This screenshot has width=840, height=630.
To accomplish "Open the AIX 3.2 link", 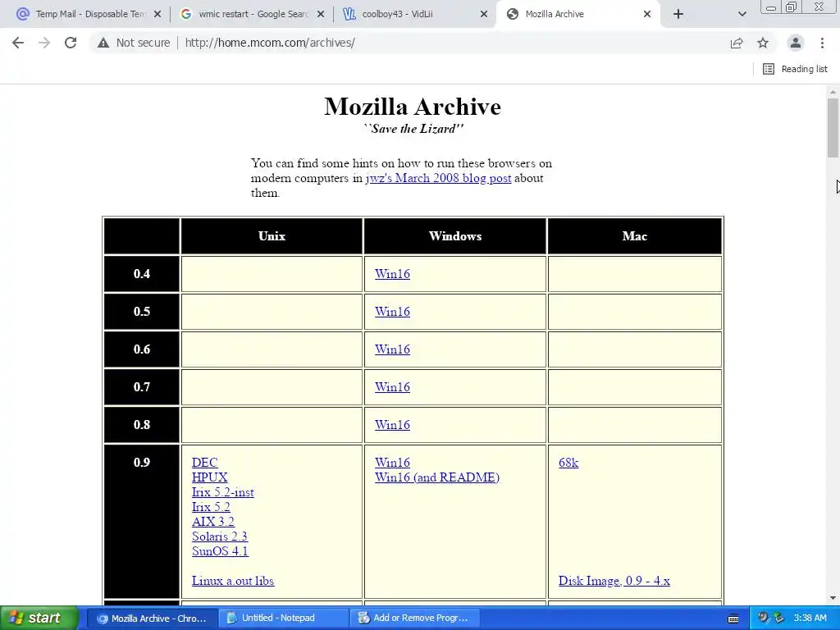I will [212, 522].
